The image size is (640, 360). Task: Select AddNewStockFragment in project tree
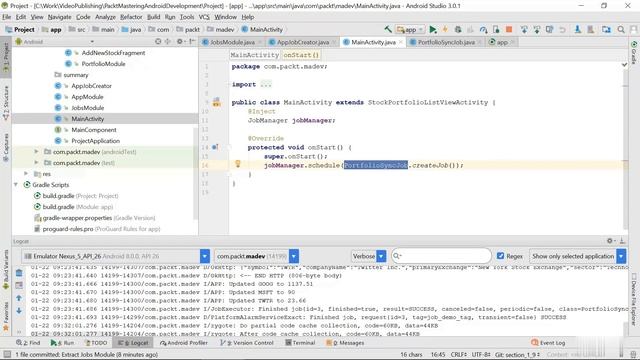tap(113, 53)
